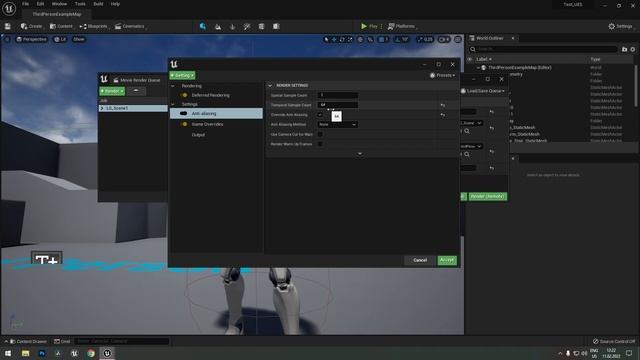Toggle surface snapping icon in viewport
The image size is (640, 360).
pyautogui.click(x=370, y=40)
